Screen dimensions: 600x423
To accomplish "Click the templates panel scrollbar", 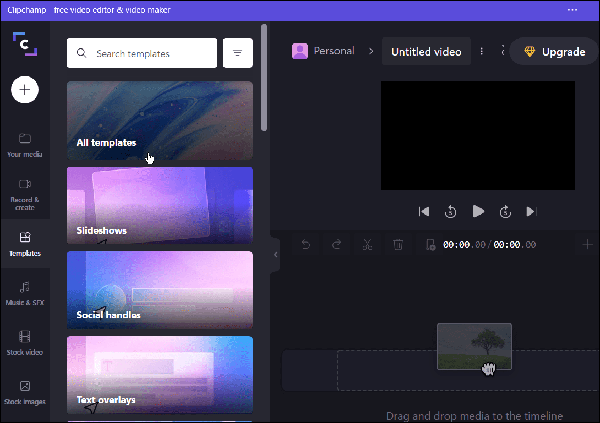I will point(264,77).
